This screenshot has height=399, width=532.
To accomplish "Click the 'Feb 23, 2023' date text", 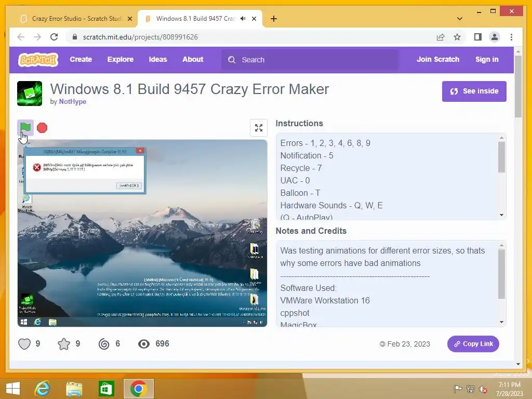I will [x=408, y=344].
